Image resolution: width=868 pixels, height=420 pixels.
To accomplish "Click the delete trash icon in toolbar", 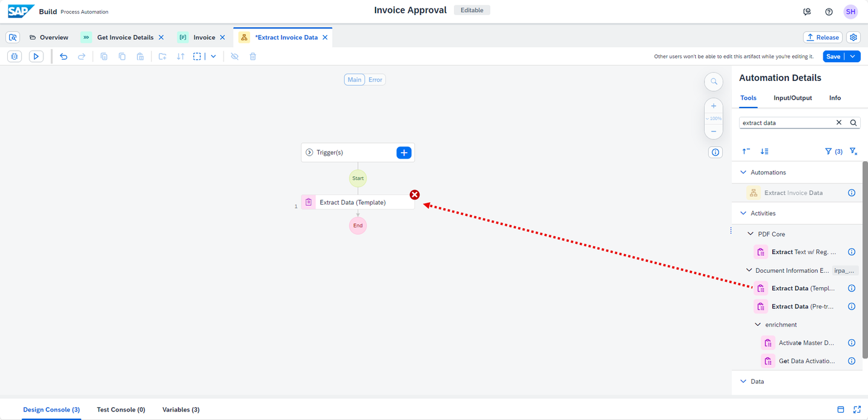I will [253, 56].
